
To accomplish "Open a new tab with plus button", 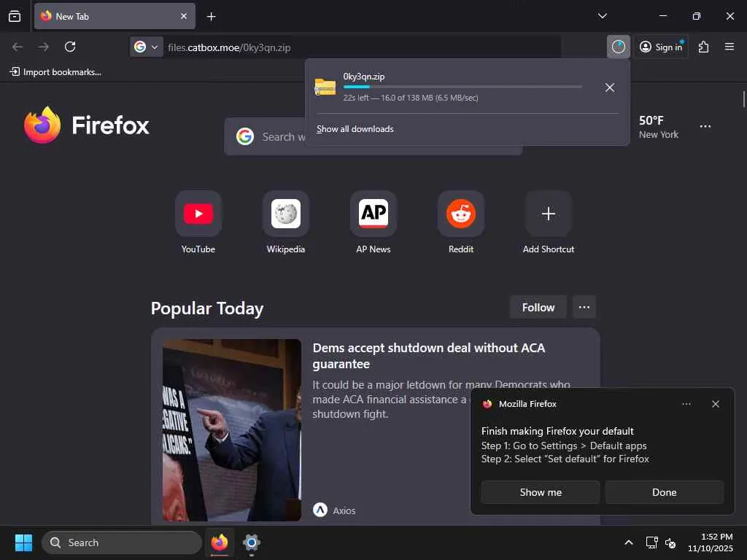I will click(211, 17).
